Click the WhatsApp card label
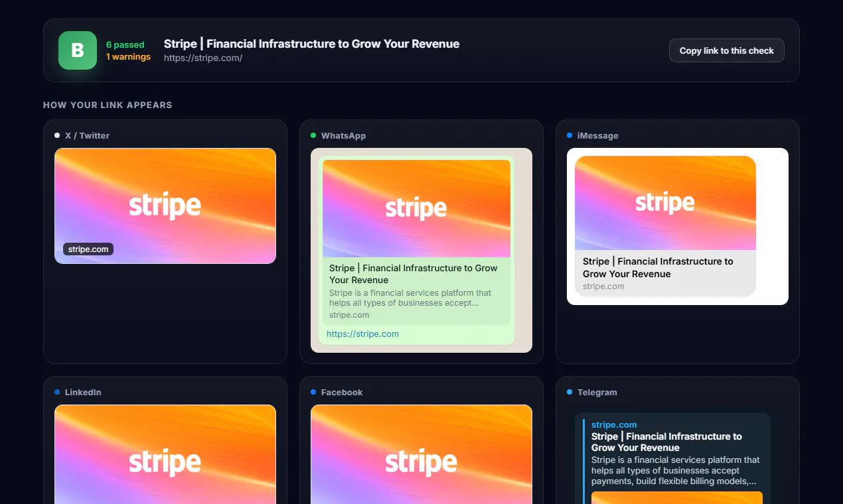Viewport: 843px width, 504px height. [343, 135]
